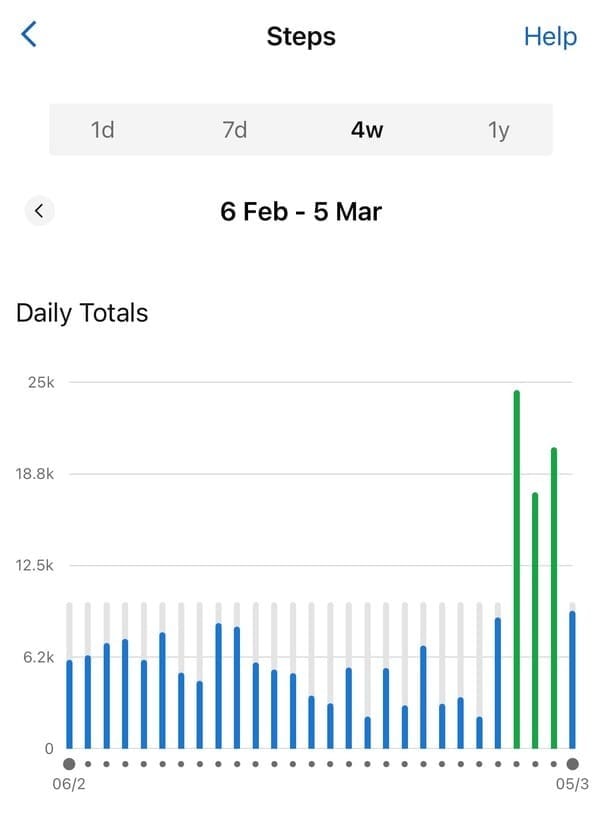Tap the 05/3 date label

click(x=572, y=785)
